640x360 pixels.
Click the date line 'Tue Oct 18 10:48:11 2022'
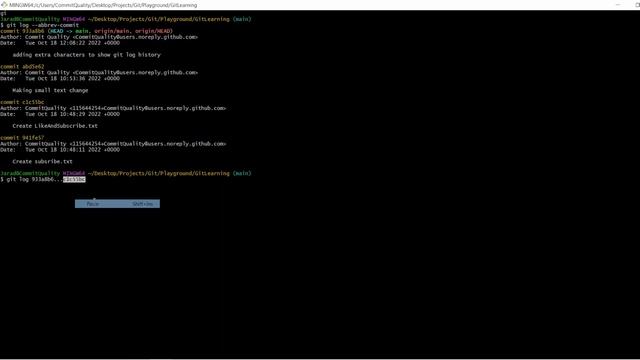[60, 149]
